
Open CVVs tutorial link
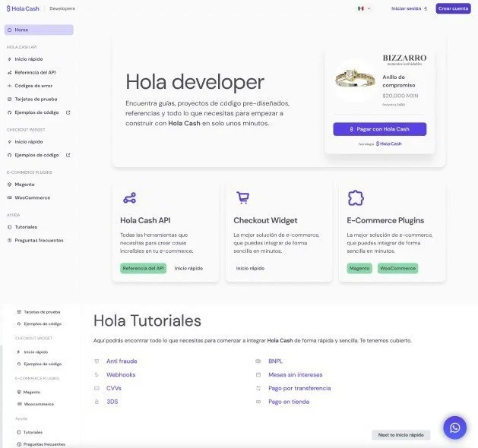(114, 388)
